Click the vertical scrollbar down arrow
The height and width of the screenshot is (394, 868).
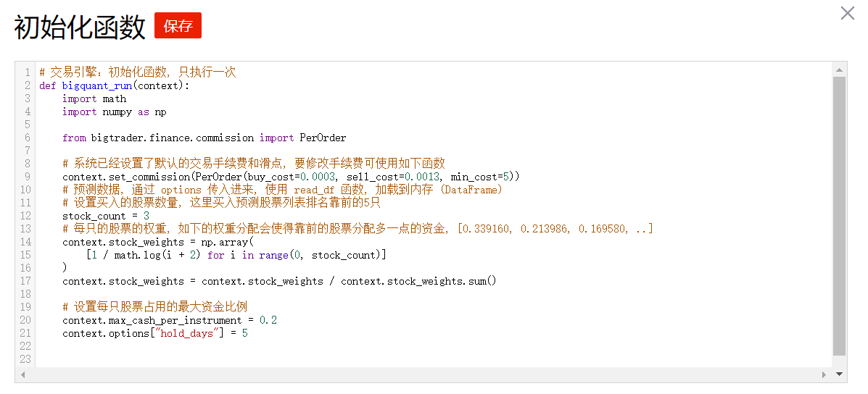[x=840, y=374]
